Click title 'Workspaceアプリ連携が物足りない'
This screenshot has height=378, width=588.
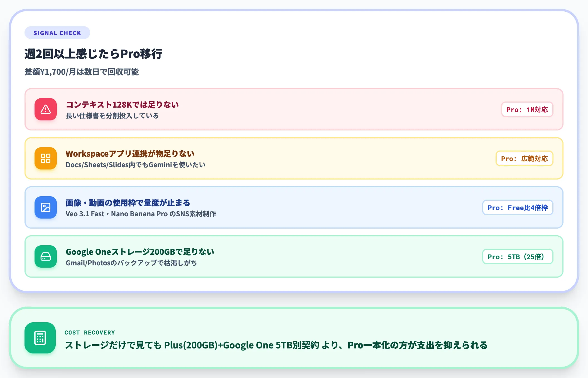130,154
